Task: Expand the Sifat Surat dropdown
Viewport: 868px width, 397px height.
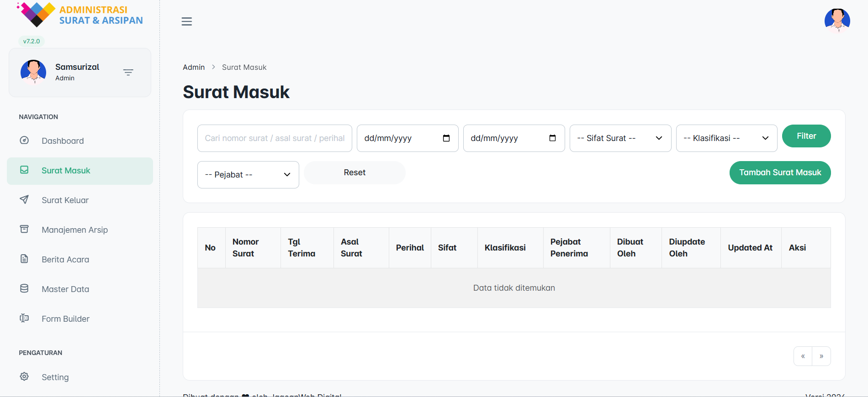Action: pos(620,138)
